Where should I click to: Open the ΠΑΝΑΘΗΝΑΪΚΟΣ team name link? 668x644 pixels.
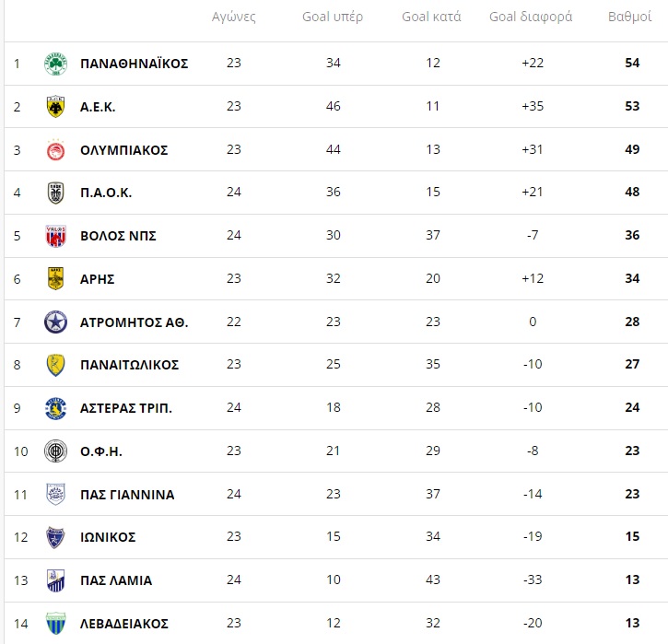click(135, 64)
